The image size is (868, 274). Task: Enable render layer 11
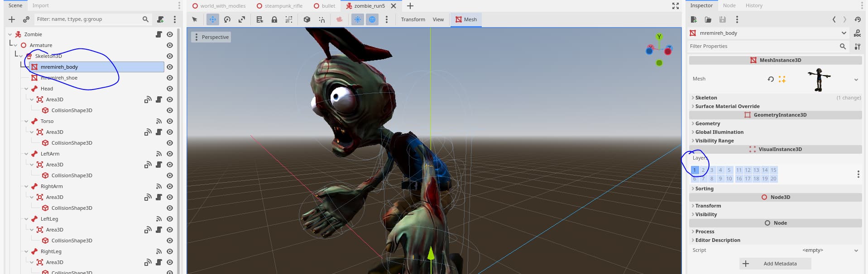(739, 170)
